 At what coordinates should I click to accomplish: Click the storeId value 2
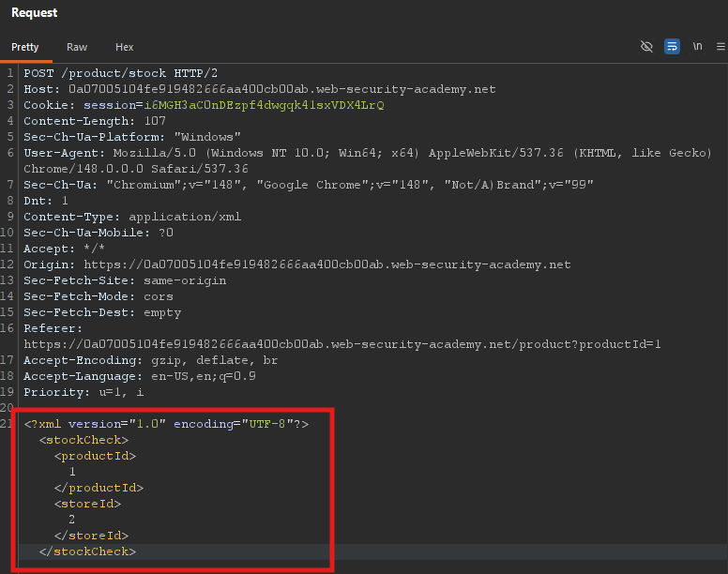pos(72,520)
